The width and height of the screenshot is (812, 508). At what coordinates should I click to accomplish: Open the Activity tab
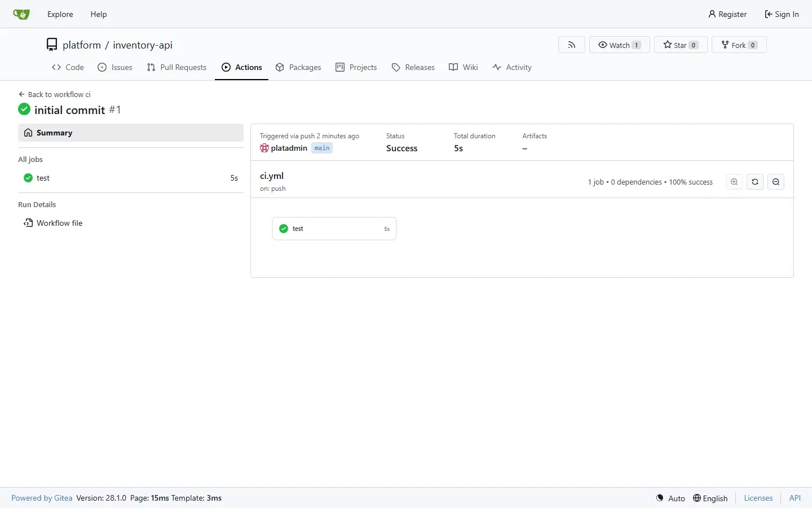pos(512,67)
